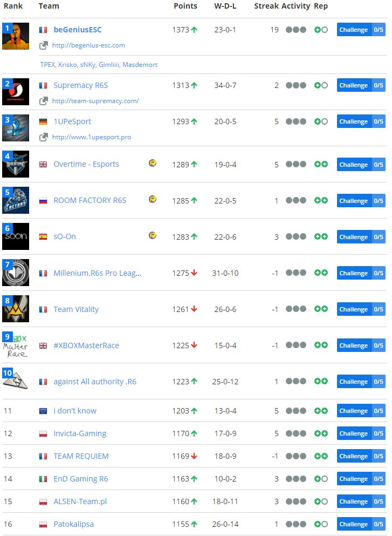The width and height of the screenshot is (392, 536).
Task: Challenge against All authority .R6
Action: [x=361, y=382]
